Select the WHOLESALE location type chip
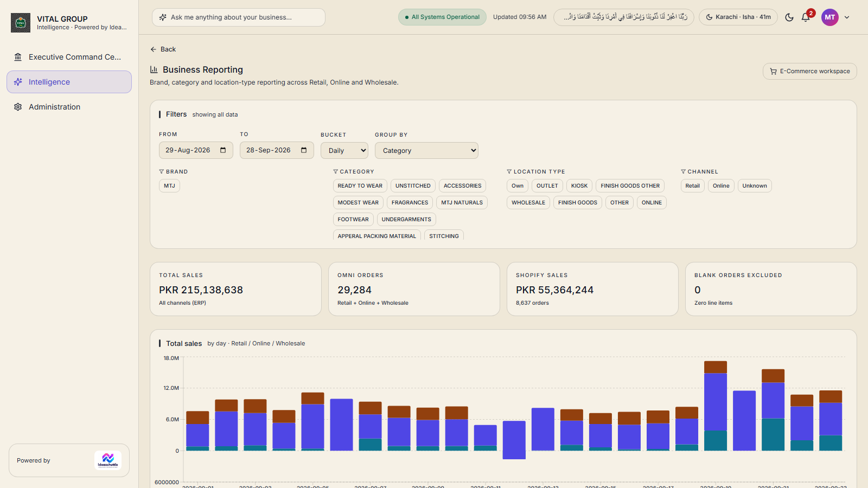The width and height of the screenshot is (868, 488). 528,203
